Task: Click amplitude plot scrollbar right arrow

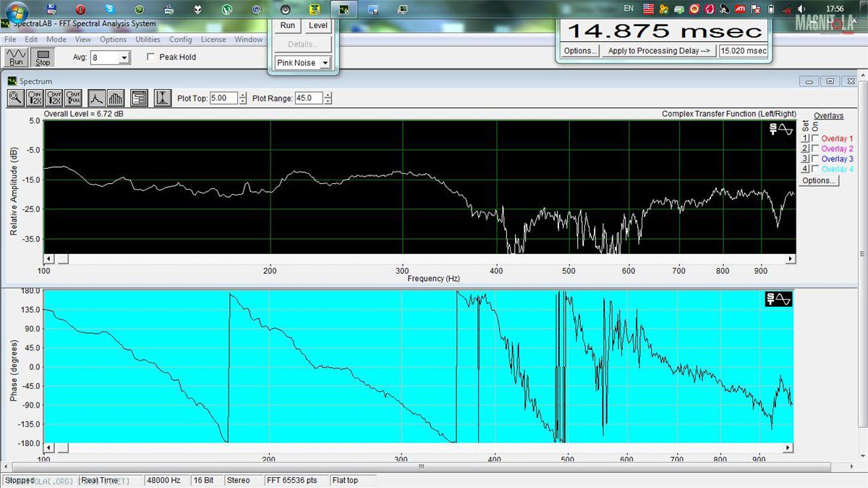Action: point(791,258)
